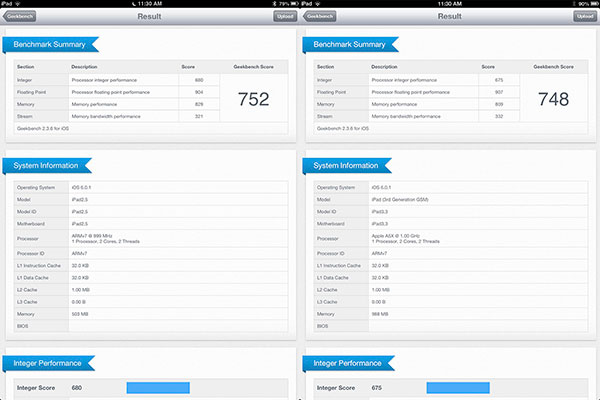Screen dimensions: 600x400
Task: Tap Bluetooth icon in left status bar
Action: (x=274, y=3)
